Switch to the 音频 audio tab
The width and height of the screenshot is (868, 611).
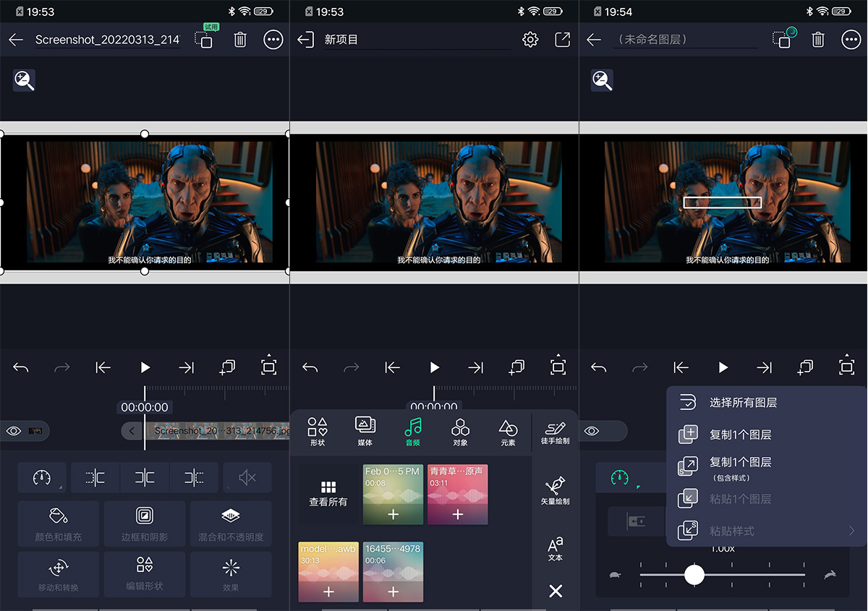(x=413, y=431)
